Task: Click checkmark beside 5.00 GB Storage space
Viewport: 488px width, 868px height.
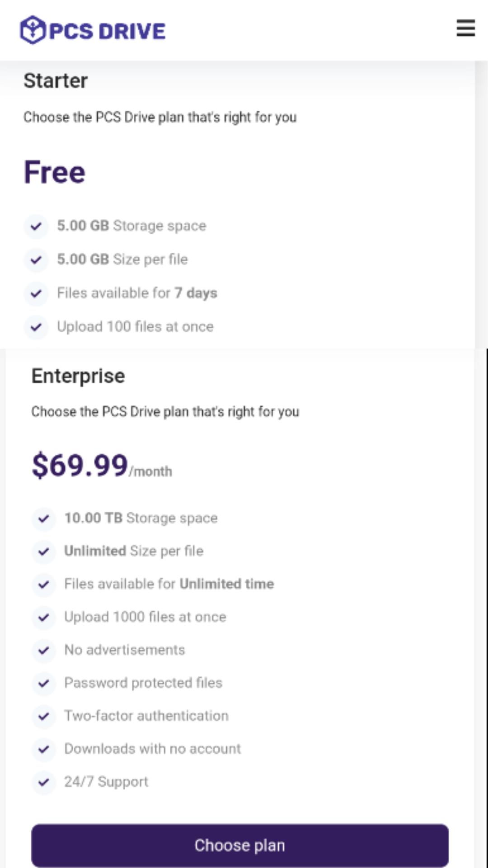Action: click(x=36, y=226)
